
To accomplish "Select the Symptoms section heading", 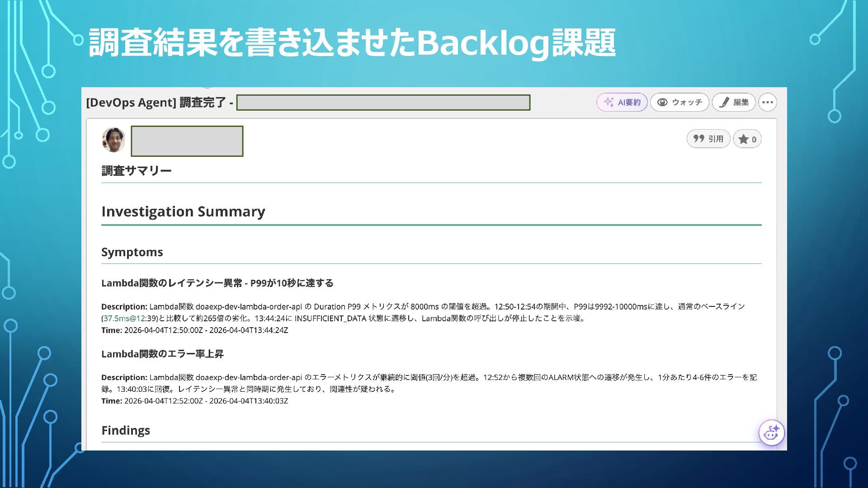I will tap(132, 252).
